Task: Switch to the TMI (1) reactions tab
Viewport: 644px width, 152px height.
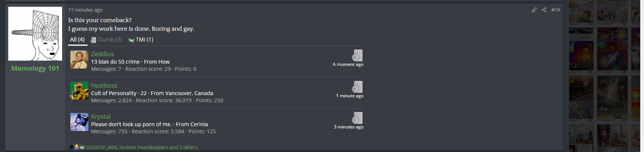Action: pos(141,40)
